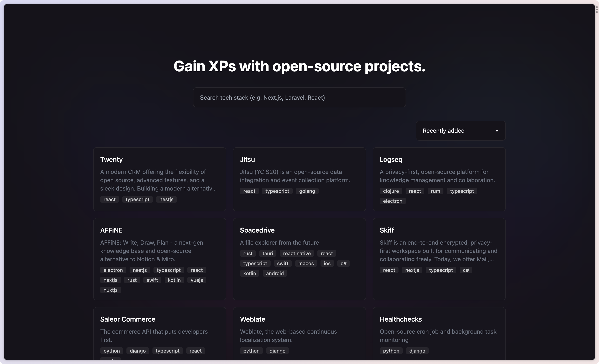Click the nextjs tag on Skiff card
The height and width of the screenshot is (364, 599).
pos(412,270)
